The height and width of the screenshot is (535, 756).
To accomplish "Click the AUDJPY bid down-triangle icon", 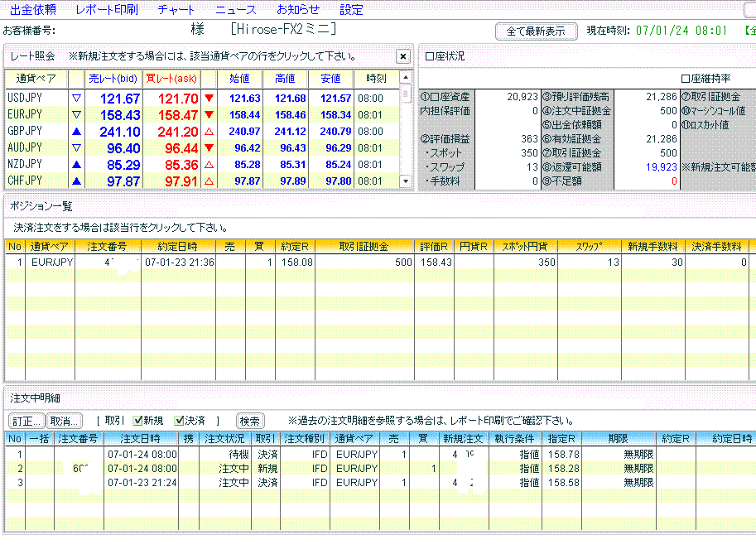I will pos(76,148).
